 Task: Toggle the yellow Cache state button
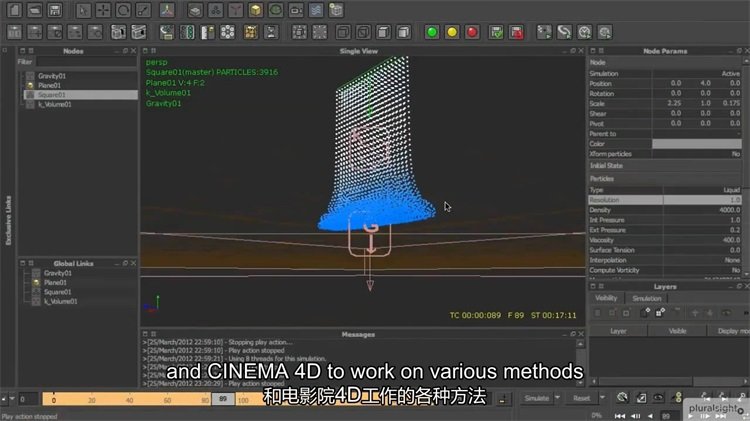452,32
